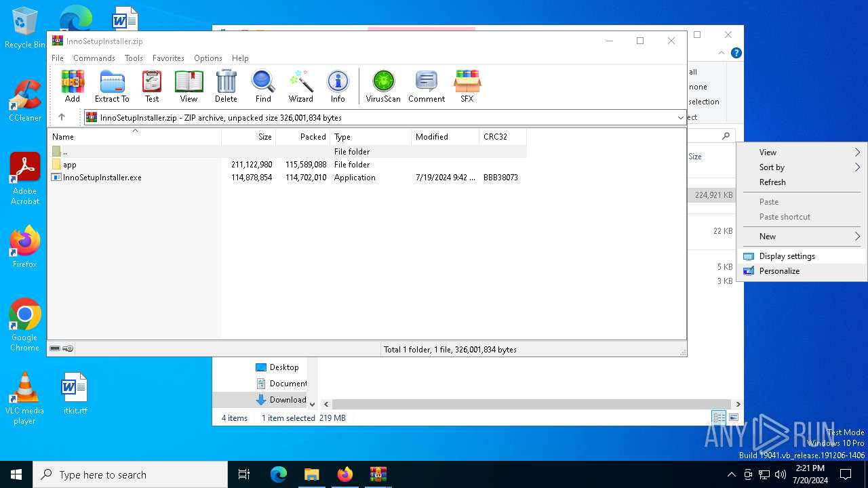Sort by Modified column header
Viewport: 868px width, 488px height.
(x=445, y=136)
